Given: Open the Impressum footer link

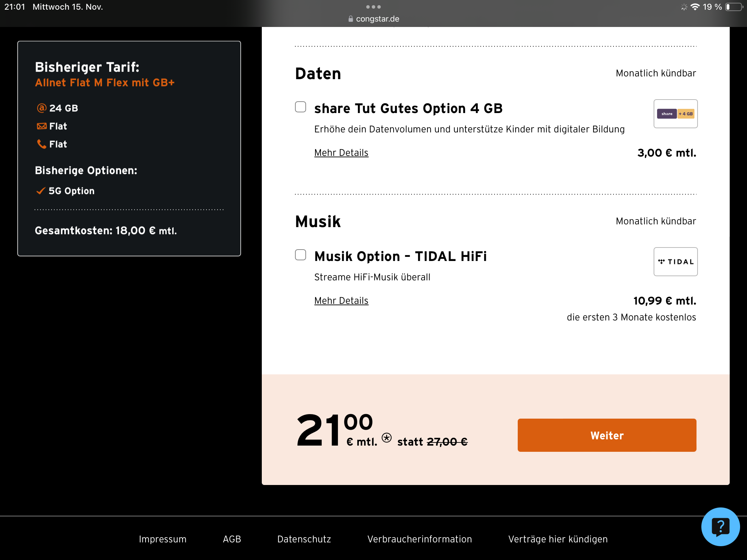Looking at the screenshot, I should pos(163,539).
